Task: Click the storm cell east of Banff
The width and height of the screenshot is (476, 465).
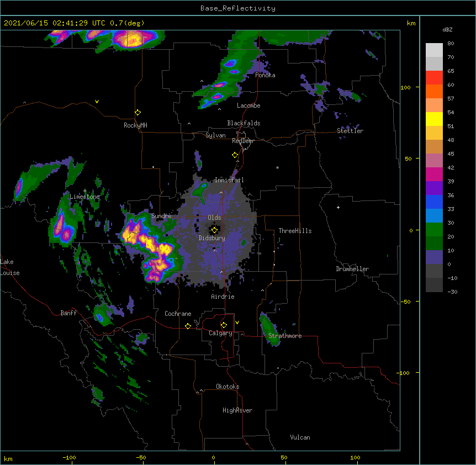Action: click(102, 316)
